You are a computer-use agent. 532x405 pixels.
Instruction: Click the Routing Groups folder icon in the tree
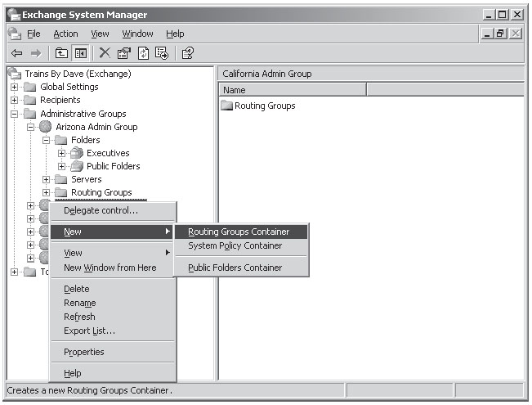point(61,192)
